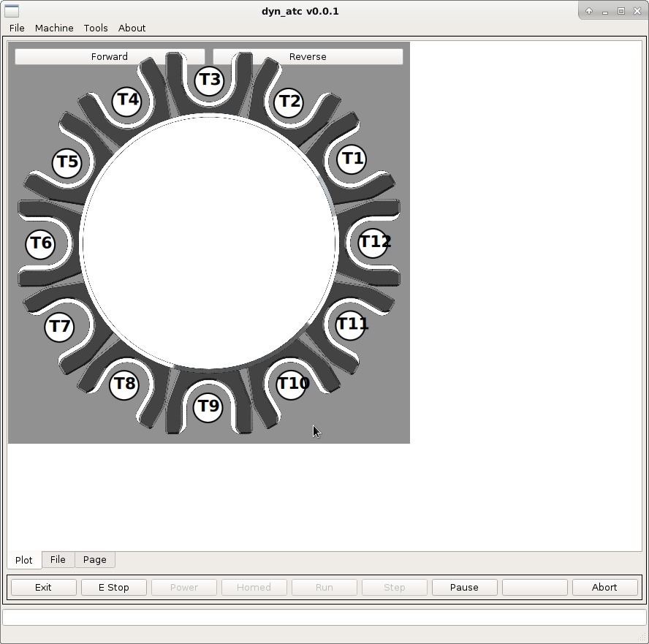Image resolution: width=649 pixels, height=644 pixels.
Task: Select tool pocket T5 on the carousel
Action: click(x=67, y=163)
